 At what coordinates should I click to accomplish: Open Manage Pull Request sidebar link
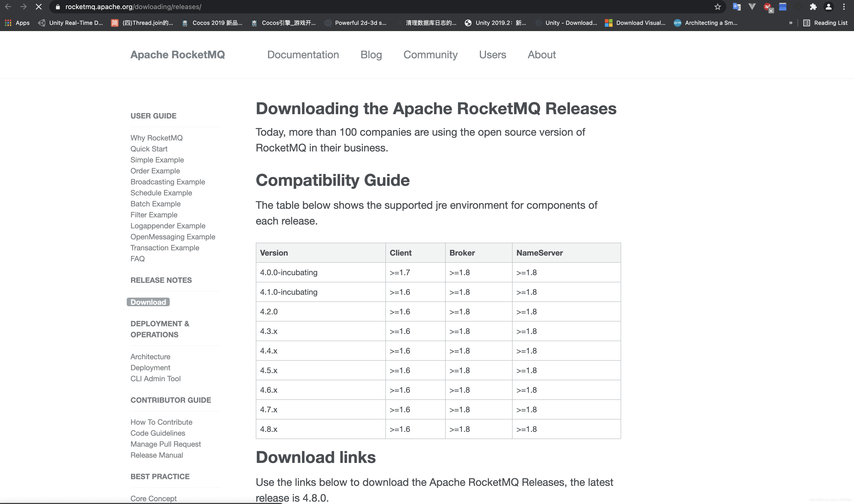pos(165,444)
